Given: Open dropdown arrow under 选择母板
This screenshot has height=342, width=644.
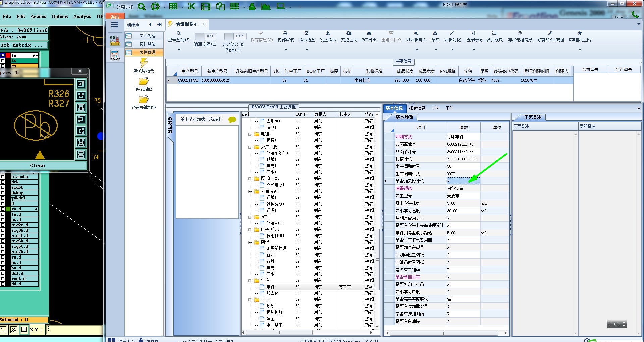Looking at the screenshot, I should (474, 50).
